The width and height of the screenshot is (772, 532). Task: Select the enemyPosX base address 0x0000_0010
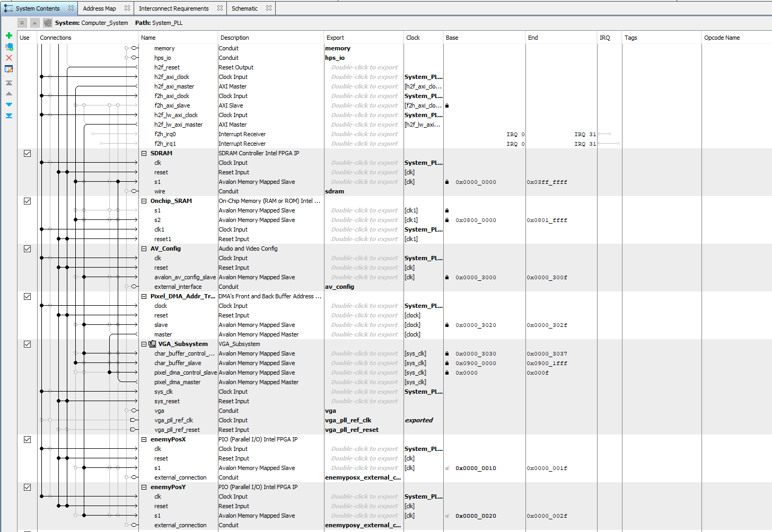476,468
